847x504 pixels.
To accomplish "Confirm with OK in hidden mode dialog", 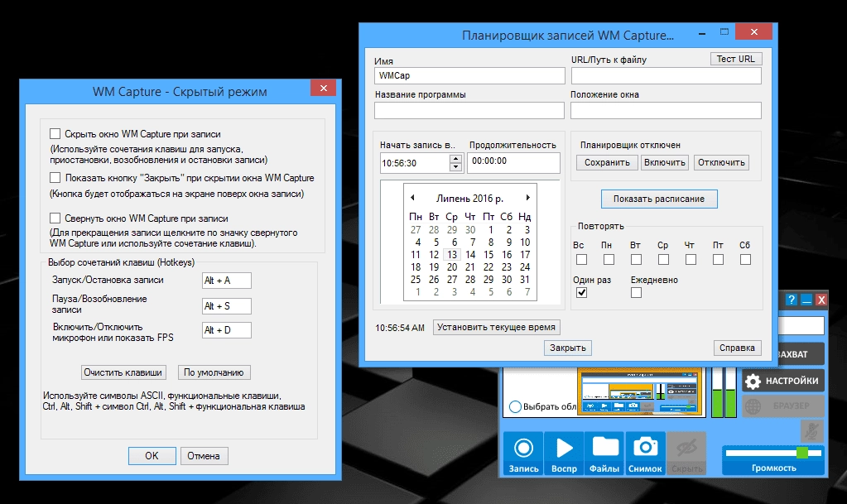I will tap(152, 456).
